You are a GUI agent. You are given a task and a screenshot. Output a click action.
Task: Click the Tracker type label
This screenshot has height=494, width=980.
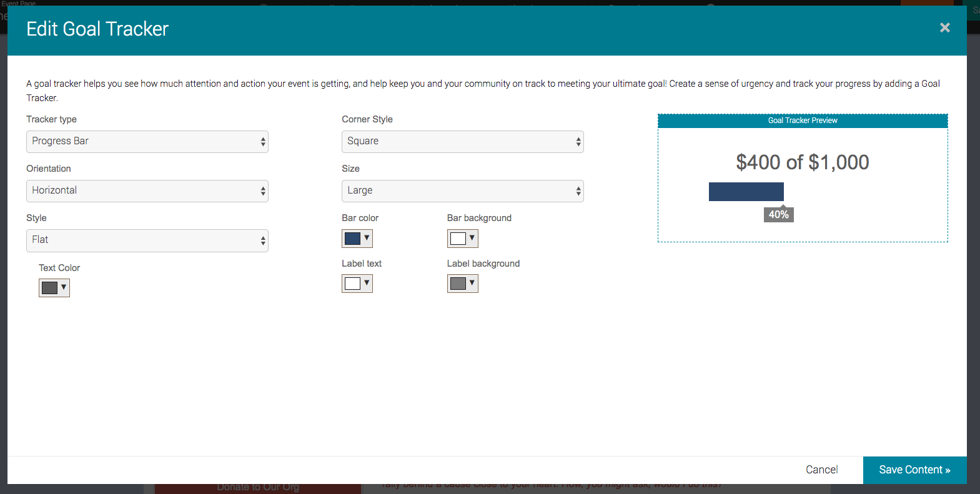(51, 119)
